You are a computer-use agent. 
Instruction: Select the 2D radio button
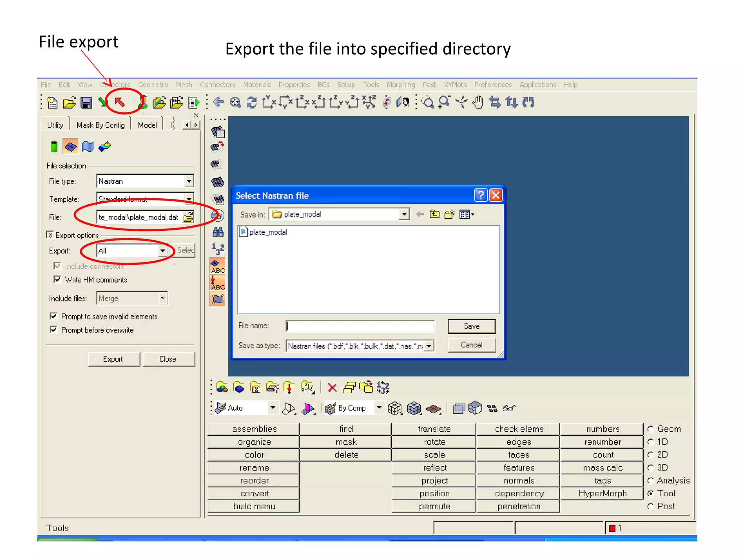pyautogui.click(x=650, y=455)
